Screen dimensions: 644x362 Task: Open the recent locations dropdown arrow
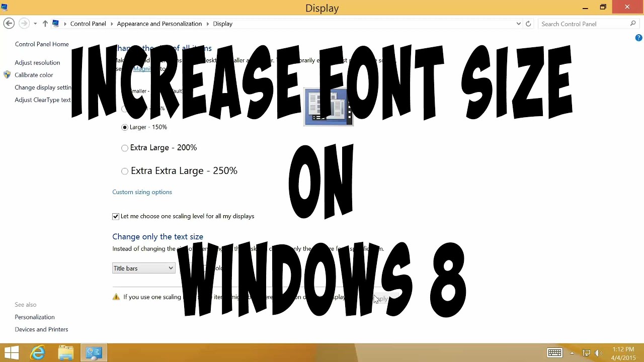pyautogui.click(x=35, y=24)
